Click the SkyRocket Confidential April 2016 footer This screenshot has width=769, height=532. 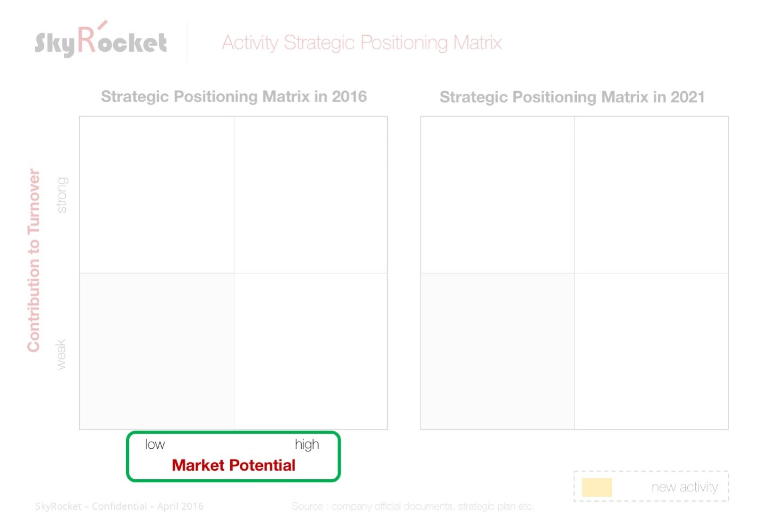click(x=119, y=506)
